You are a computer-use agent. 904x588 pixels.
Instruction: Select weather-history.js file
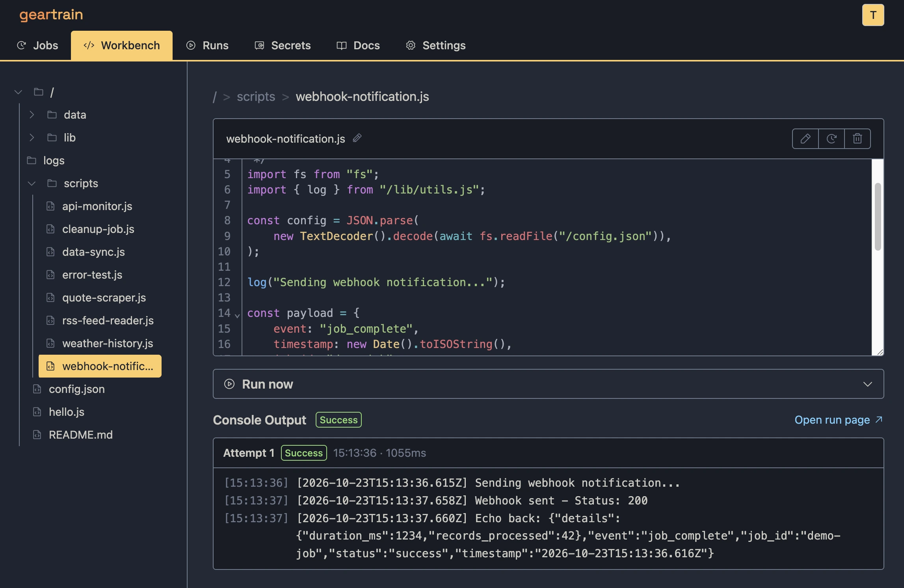108,343
